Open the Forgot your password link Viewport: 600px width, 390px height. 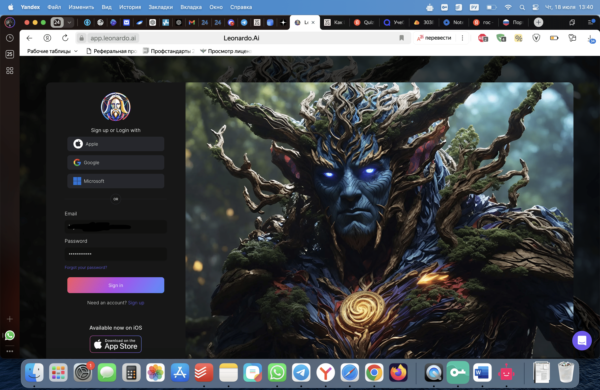86,268
